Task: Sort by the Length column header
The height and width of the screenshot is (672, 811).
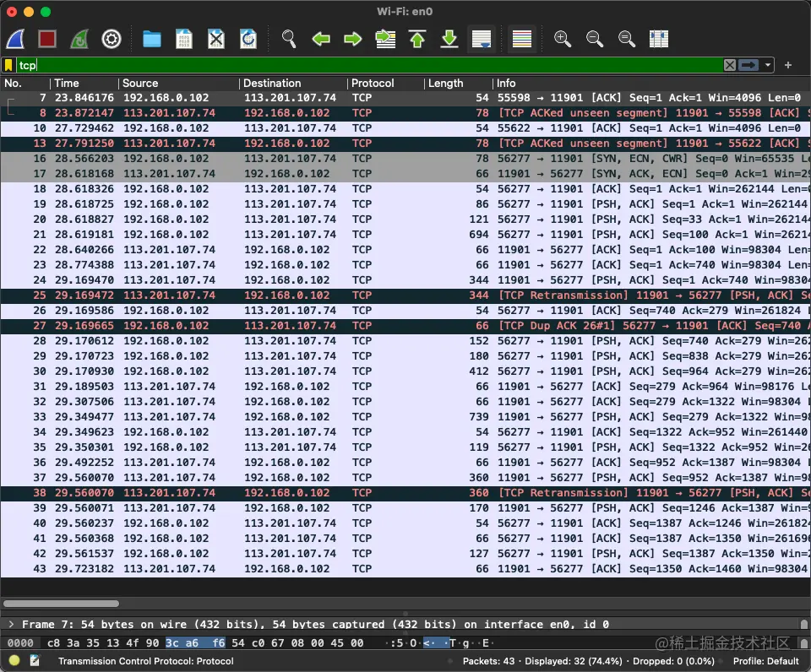Action: point(458,84)
